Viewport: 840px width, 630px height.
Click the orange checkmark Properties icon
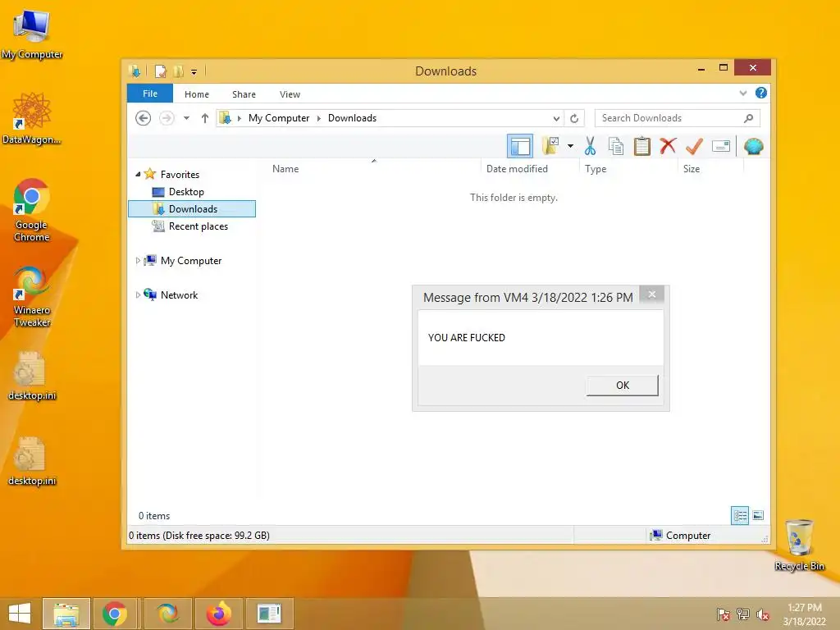click(x=694, y=146)
